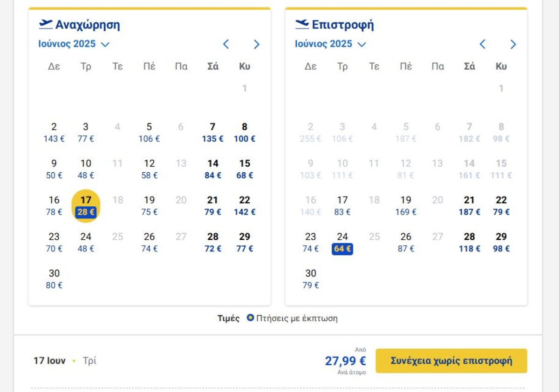The width and height of the screenshot is (559, 392).
Task: Choose departure date 10 for 48 €
Action: tap(86, 169)
